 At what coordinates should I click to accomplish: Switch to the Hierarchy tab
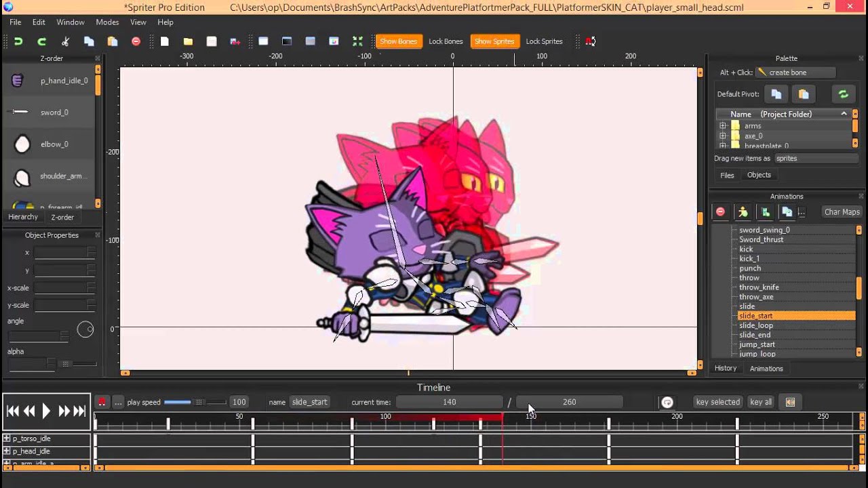(23, 217)
